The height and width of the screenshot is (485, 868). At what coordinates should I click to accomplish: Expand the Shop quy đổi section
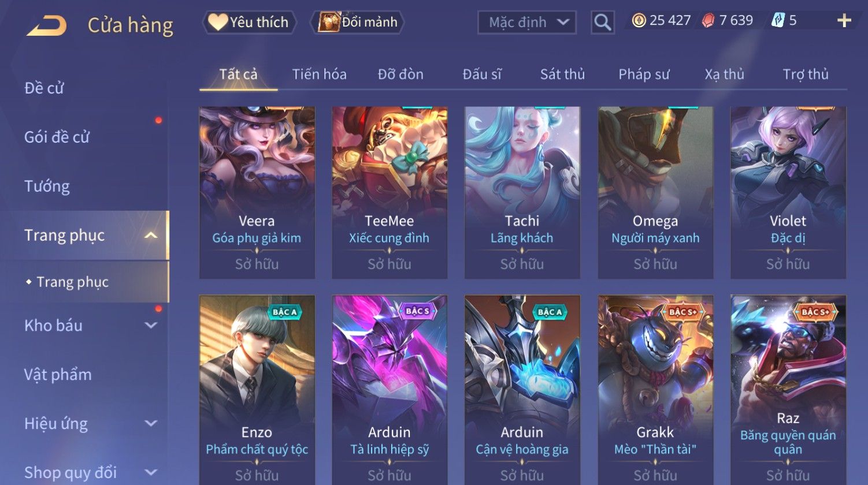151,473
